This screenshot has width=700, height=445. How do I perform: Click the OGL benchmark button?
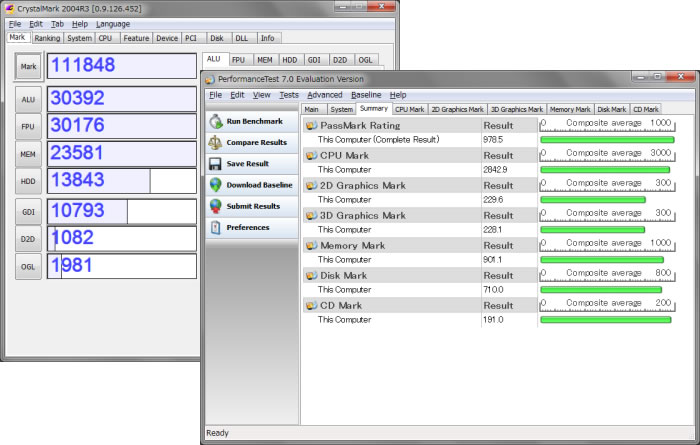(x=28, y=267)
